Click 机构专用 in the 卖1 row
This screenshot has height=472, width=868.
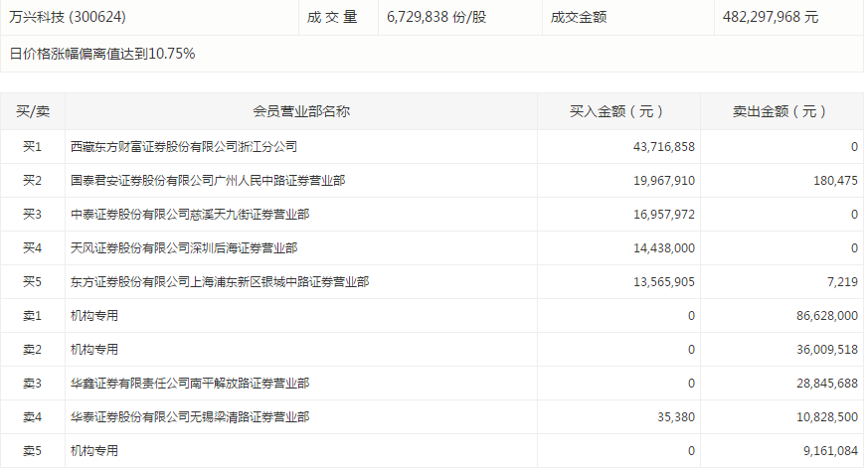(94, 315)
